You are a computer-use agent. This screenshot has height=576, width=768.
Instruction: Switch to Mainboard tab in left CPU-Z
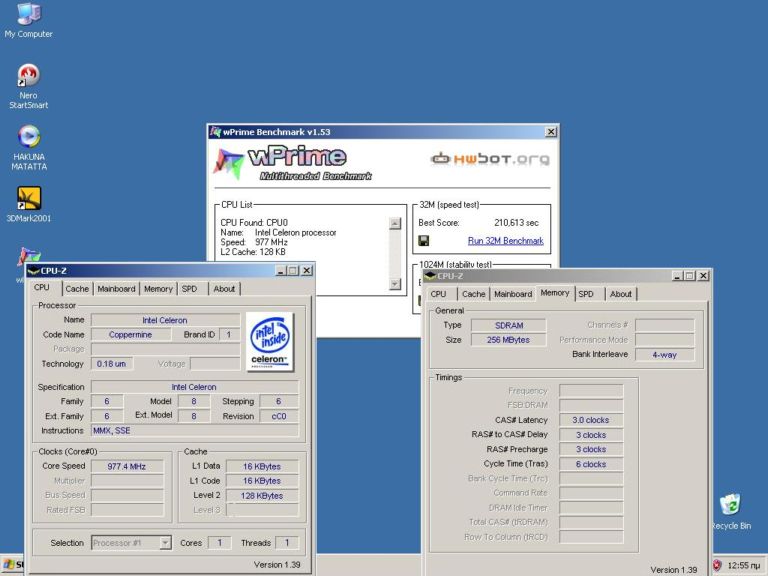(x=116, y=288)
